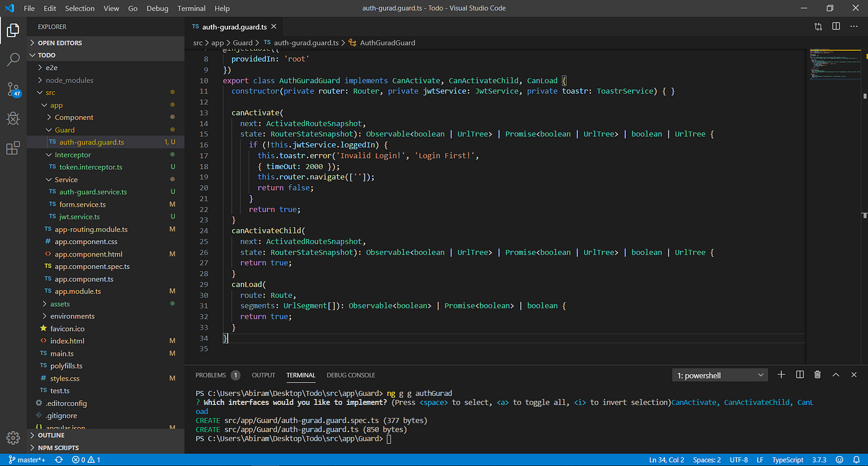
Task: Click the synchronize changes icon in status bar
Action: (x=59, y=460)
